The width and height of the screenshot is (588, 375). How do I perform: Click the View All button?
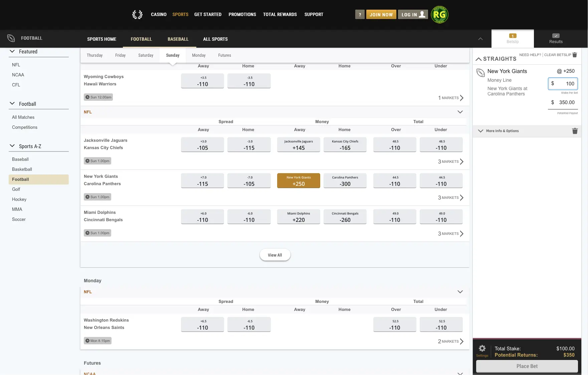275,255
